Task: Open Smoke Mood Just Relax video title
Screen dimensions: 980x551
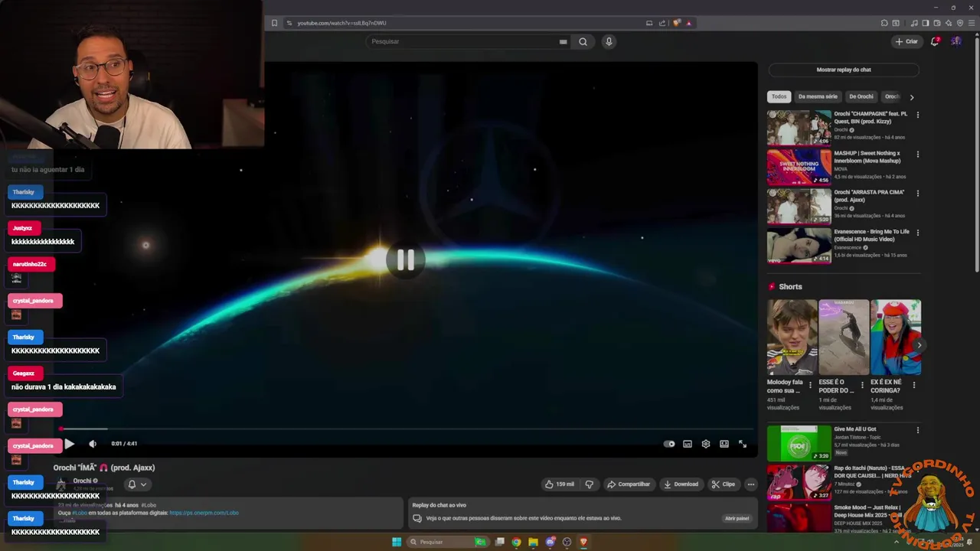Action: point(867,510)
